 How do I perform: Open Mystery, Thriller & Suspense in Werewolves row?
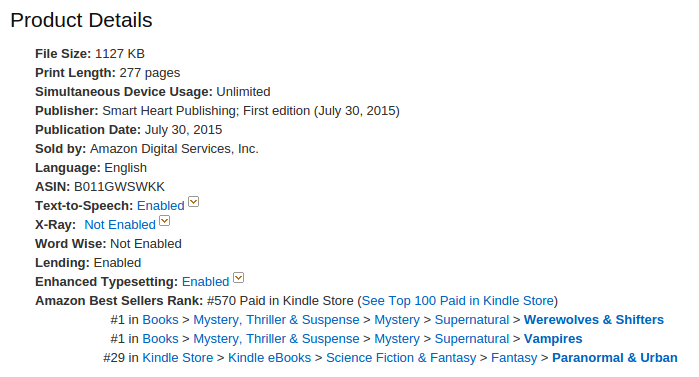coord(276,320)
